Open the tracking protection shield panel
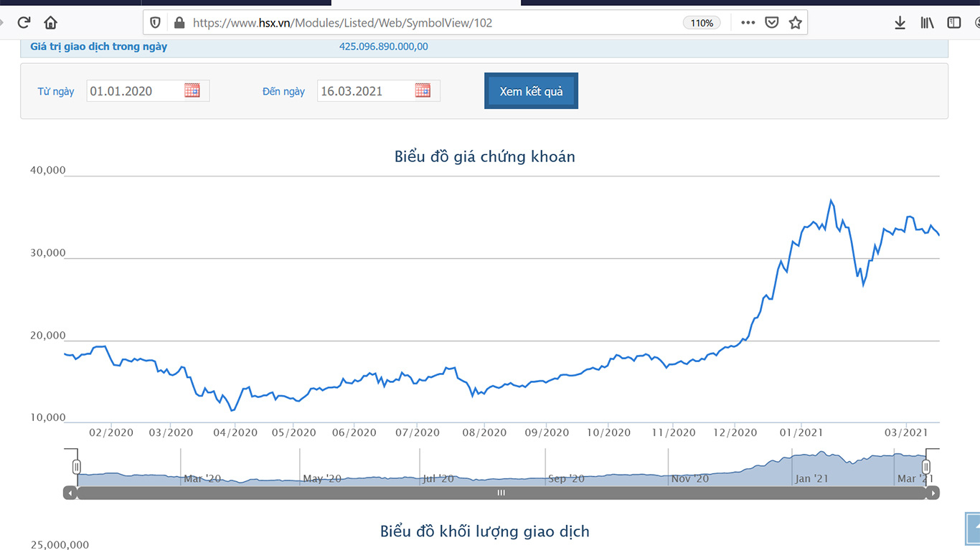The image size is (980, 550). coord(155,23)
